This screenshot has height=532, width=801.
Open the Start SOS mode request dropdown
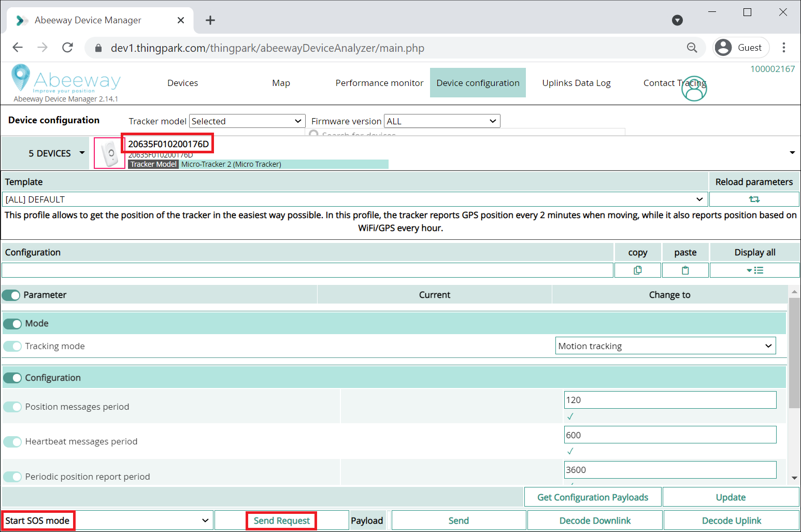click(x=108, y=521)
